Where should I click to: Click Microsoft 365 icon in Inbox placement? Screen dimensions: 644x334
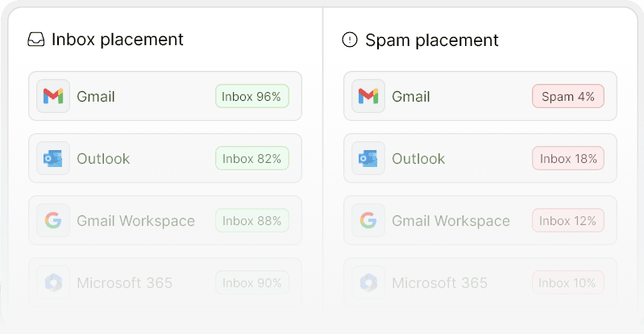53,282
